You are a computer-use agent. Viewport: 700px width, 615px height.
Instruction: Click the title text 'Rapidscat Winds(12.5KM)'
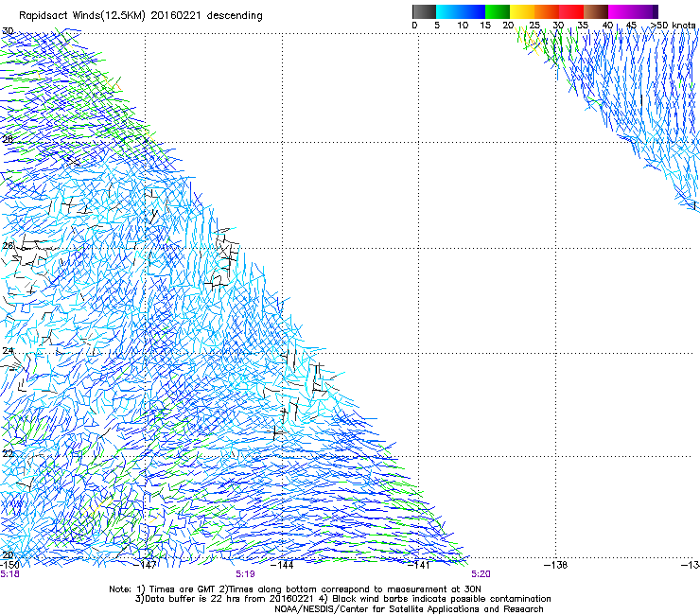coord(82,16)
